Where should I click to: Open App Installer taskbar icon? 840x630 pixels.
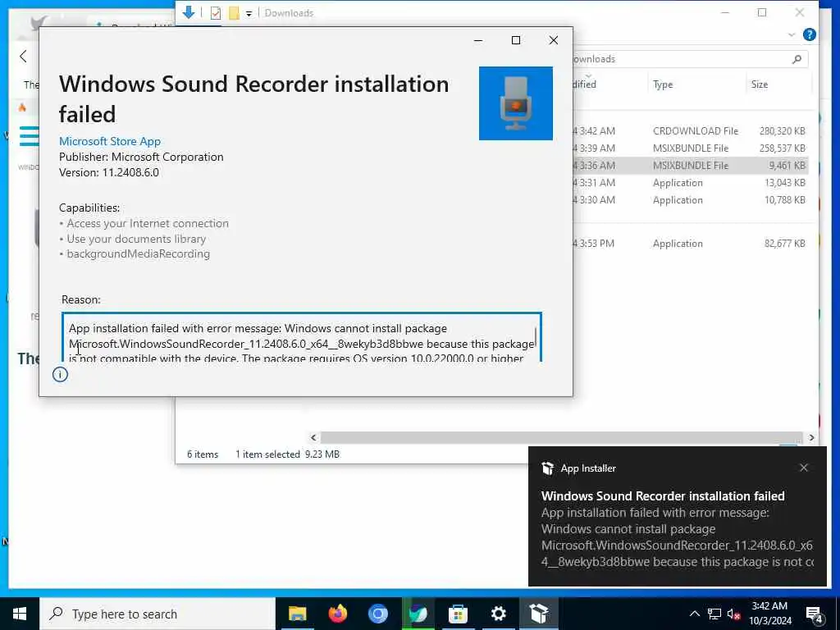[x=539, y=614]
